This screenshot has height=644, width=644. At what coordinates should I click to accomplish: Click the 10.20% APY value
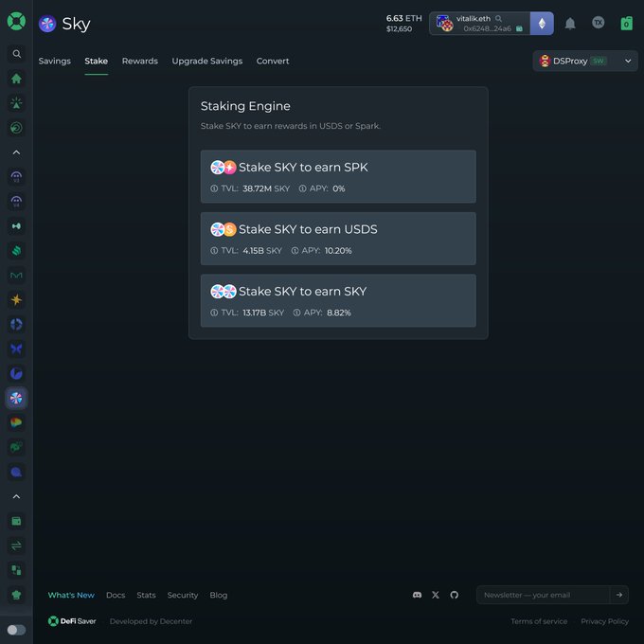[x=338, y=251]
